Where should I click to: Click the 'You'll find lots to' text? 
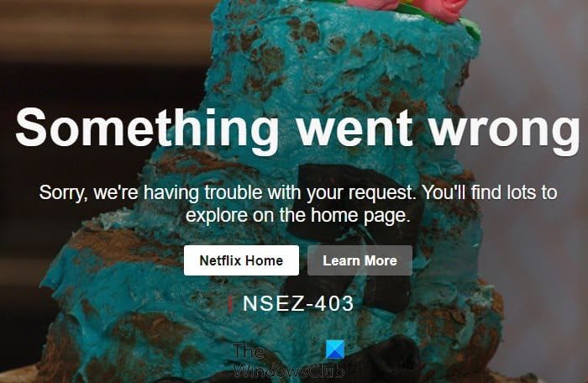(490, 192)
